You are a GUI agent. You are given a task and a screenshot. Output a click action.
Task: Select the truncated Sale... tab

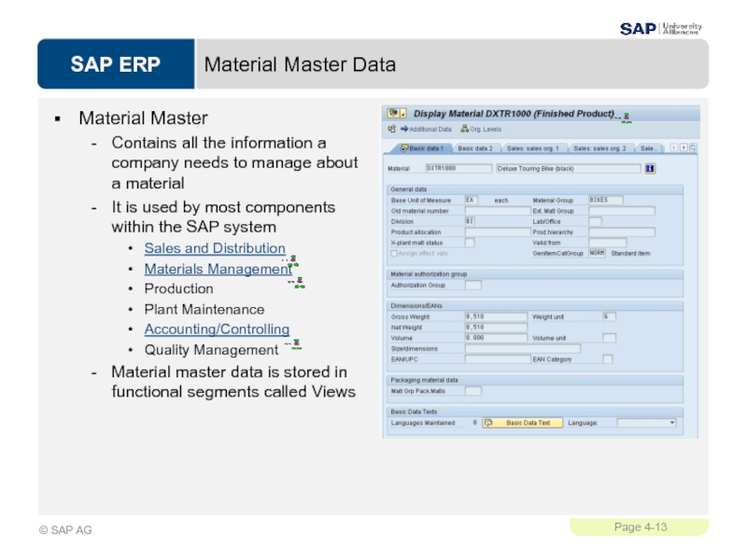point(649,148)
